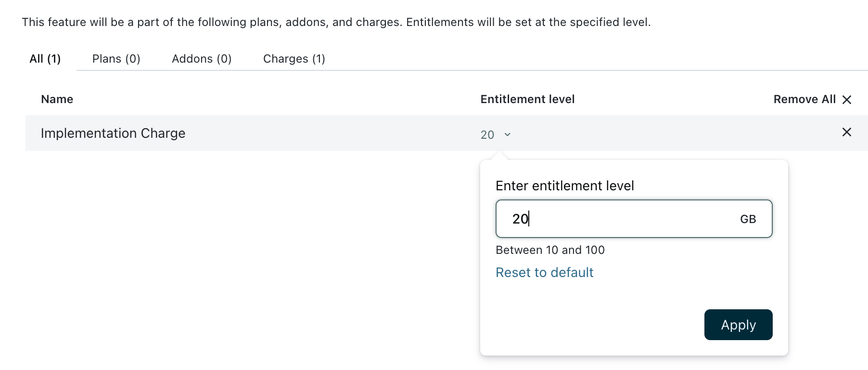This screenshot has height=370, width=868.
Task: Select the Implementation Charge name
Action: click(x=113, y=133)
